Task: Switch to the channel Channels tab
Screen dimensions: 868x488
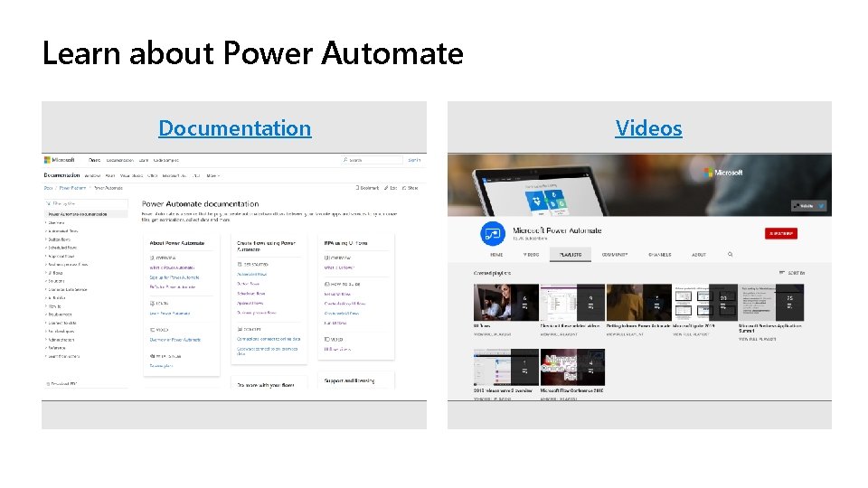Action: tap(660, 255)
